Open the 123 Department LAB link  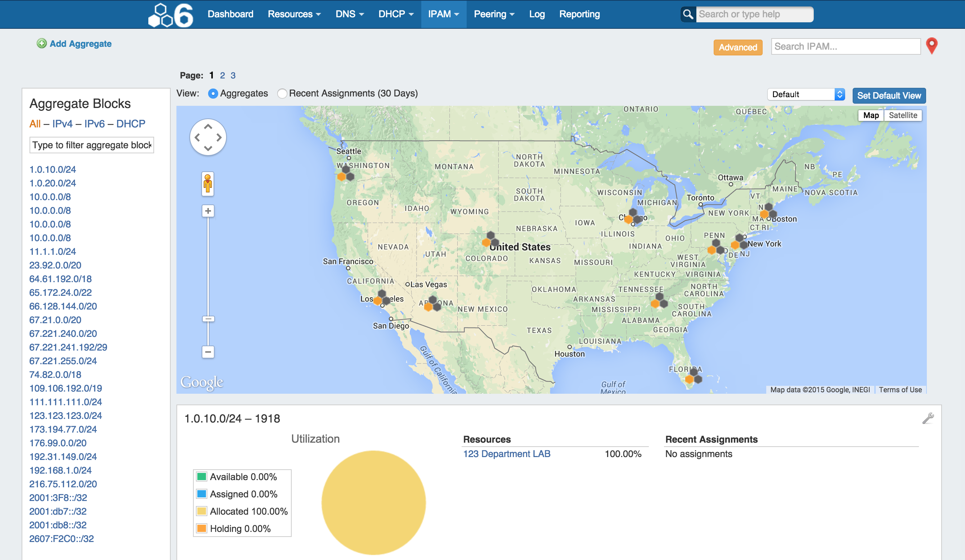506,453
